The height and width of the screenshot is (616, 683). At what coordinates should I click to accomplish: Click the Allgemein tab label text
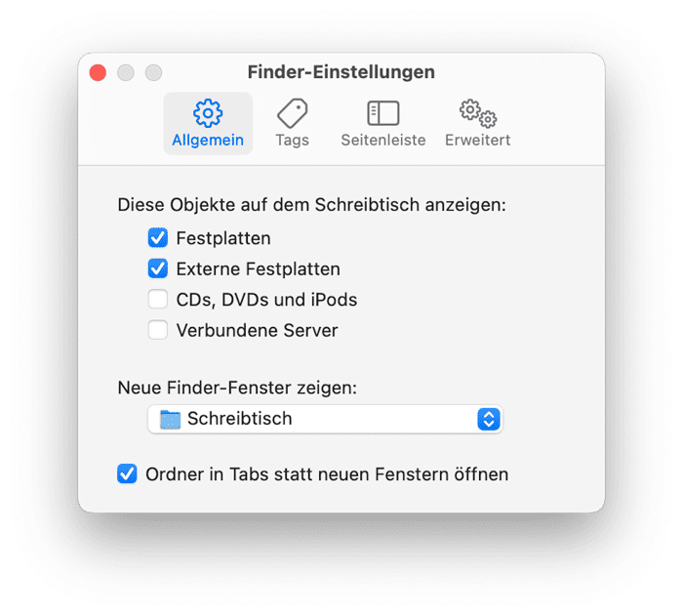click(208, 140)
